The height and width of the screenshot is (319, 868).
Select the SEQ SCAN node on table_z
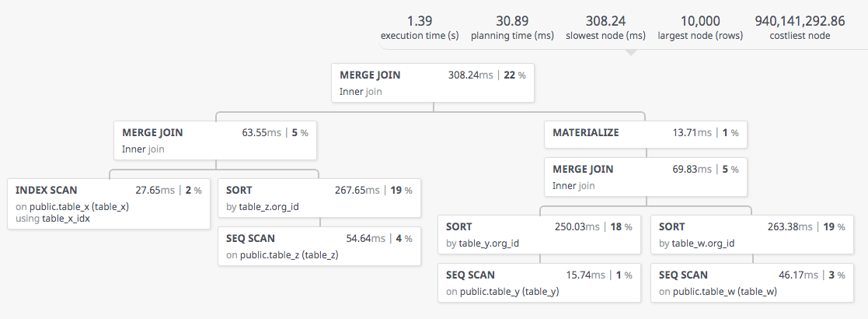[319, 246]
